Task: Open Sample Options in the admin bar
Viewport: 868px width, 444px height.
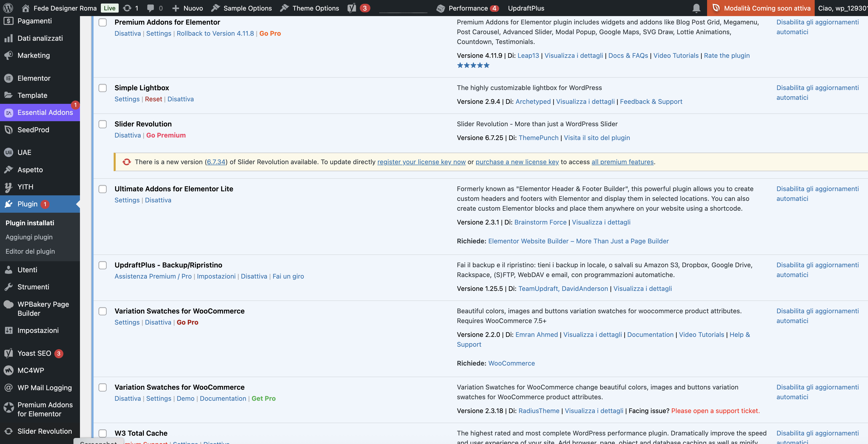Action: click(241, 8)
